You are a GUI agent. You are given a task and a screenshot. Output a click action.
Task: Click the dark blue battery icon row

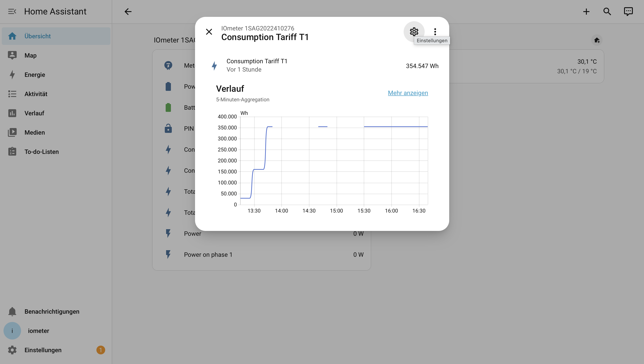pos(168,86)
